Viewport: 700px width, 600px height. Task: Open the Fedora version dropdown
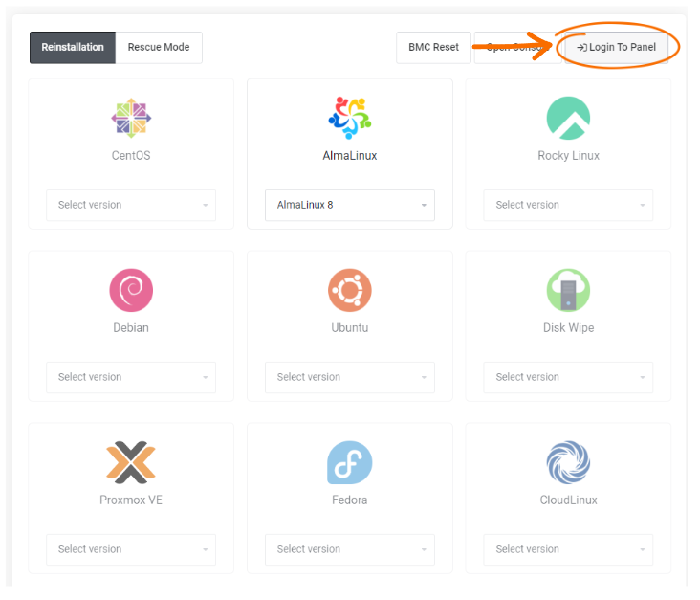click(x=350, y=549)
